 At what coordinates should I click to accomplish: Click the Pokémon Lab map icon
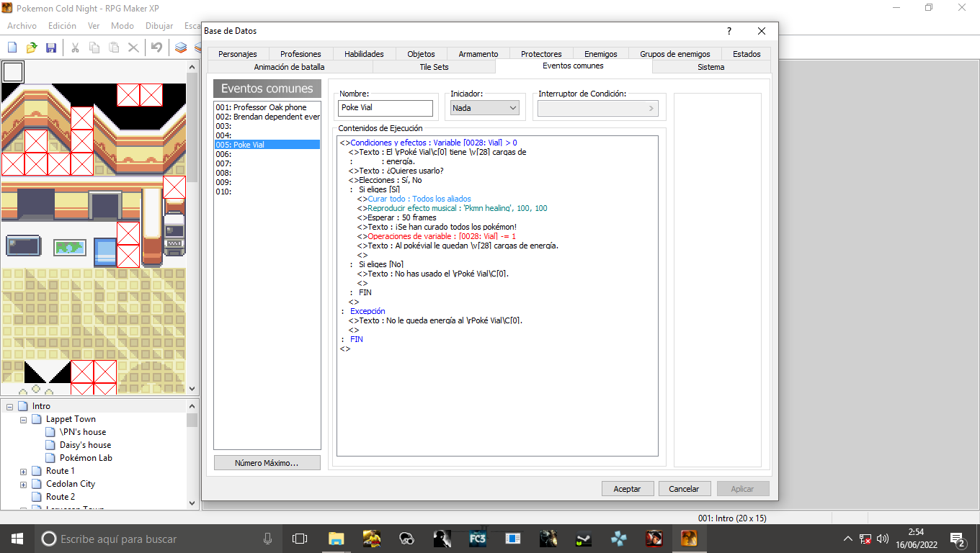tap(50, 458)
